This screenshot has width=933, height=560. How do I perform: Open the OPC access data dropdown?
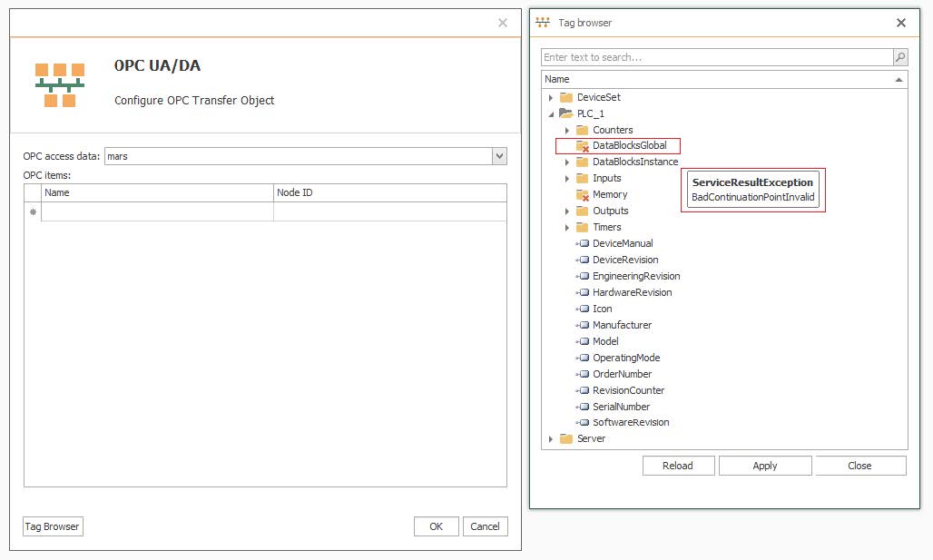499,156
